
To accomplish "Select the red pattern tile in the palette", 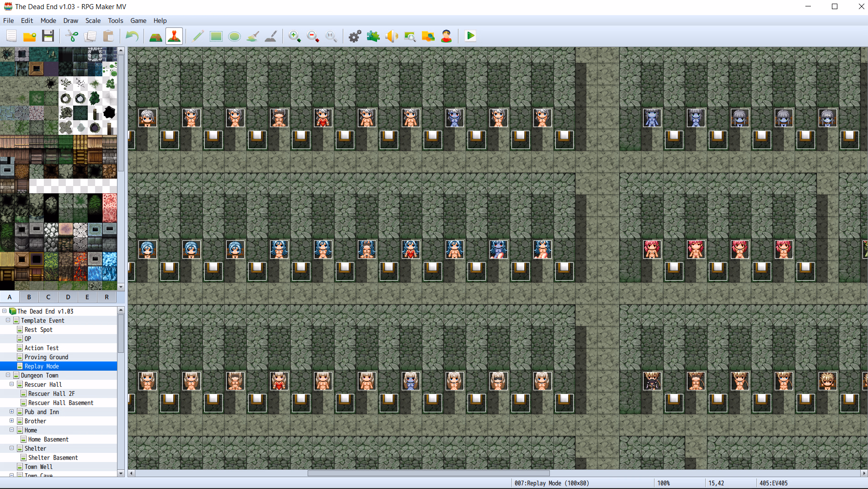I will point(109,208).
